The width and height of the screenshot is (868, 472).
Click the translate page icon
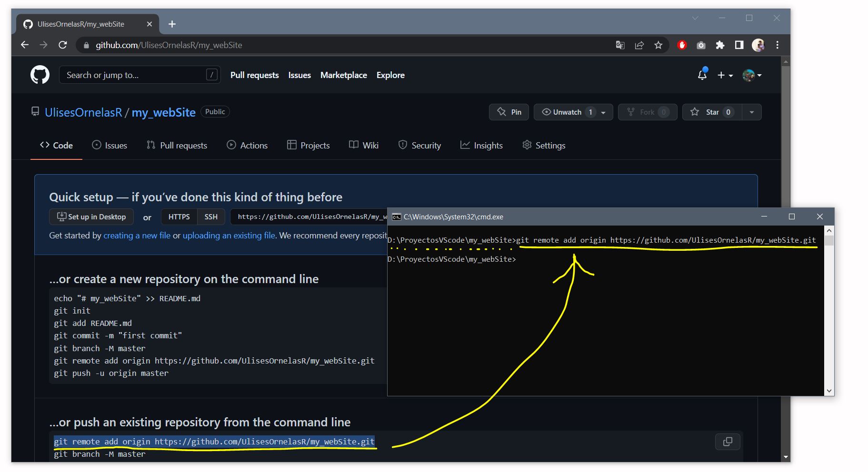pyautogui.click(x=620, y=45)
